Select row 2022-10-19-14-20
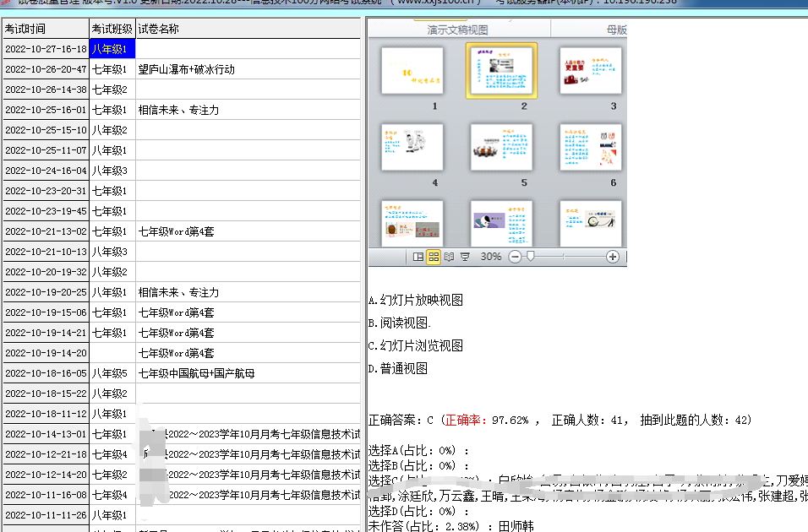808x532 pixels. tap(182, 353)
